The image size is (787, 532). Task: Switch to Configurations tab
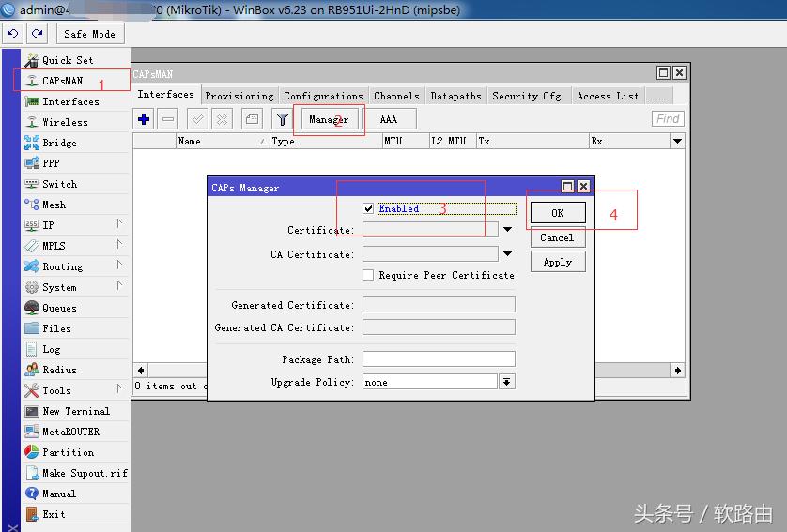[x=323, y=96]
